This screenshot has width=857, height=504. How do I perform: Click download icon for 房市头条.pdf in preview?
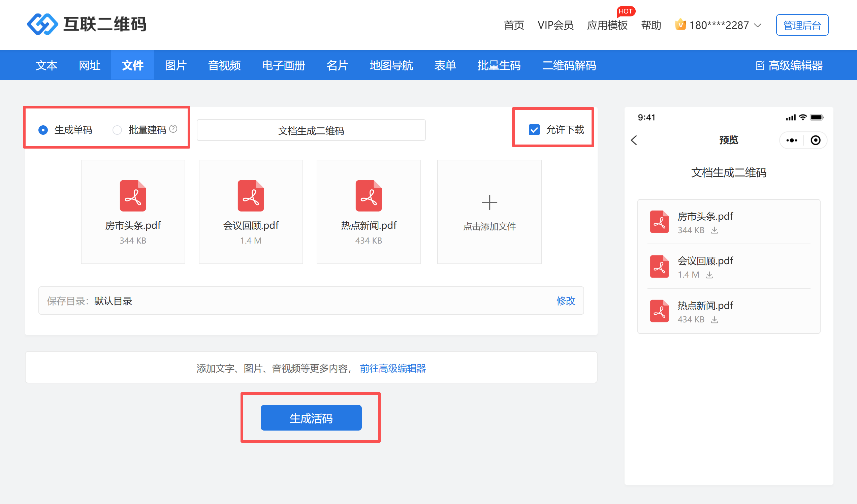pyautogui.click(x=715, y=230)
